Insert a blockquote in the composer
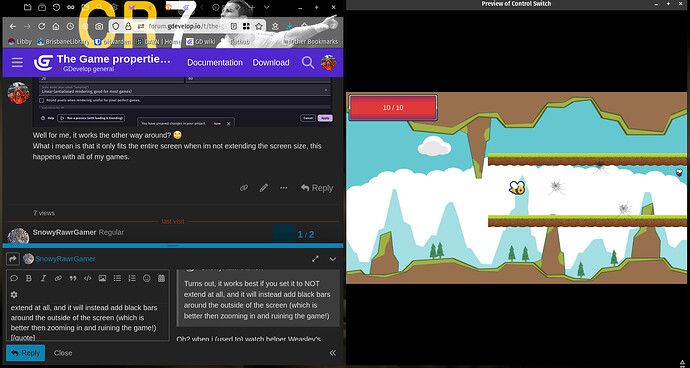690x368 pixels. 73,278
